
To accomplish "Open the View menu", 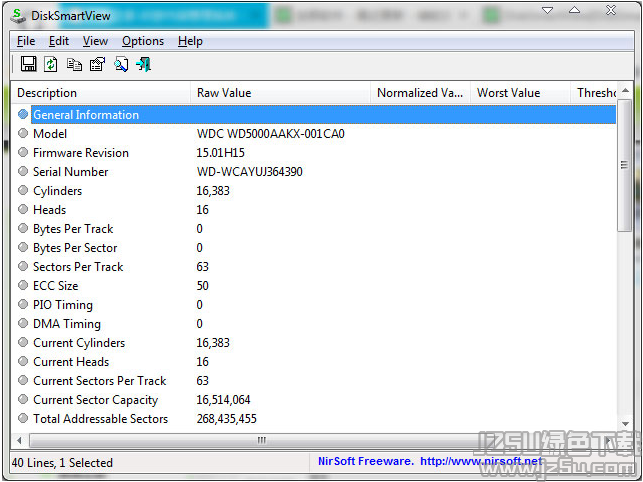I will tap(95, 41).
